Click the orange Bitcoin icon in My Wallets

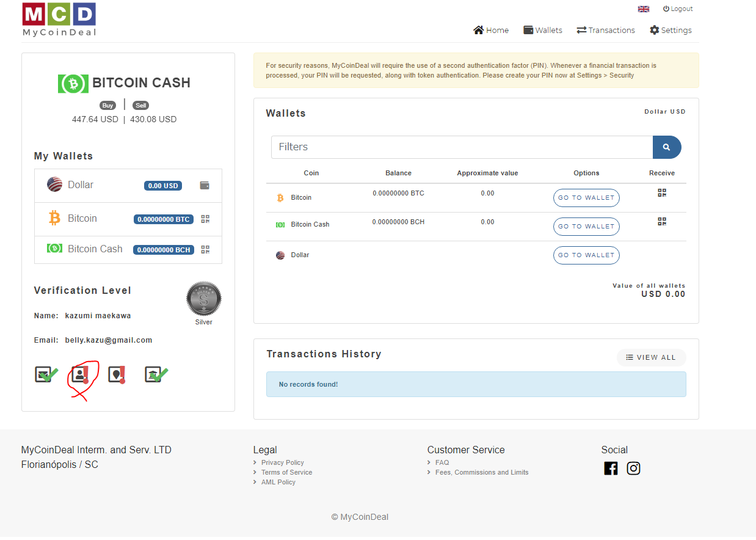pyautogui.click(x=54, y=218)
